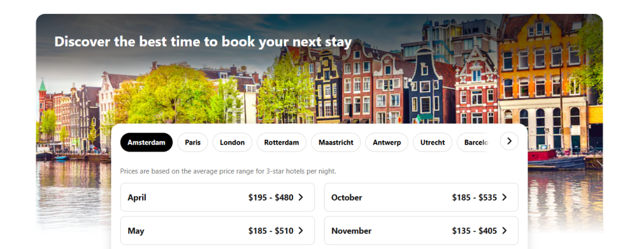Pick the Antwerp city tab

pyautogui.click(x=387, y=143)
